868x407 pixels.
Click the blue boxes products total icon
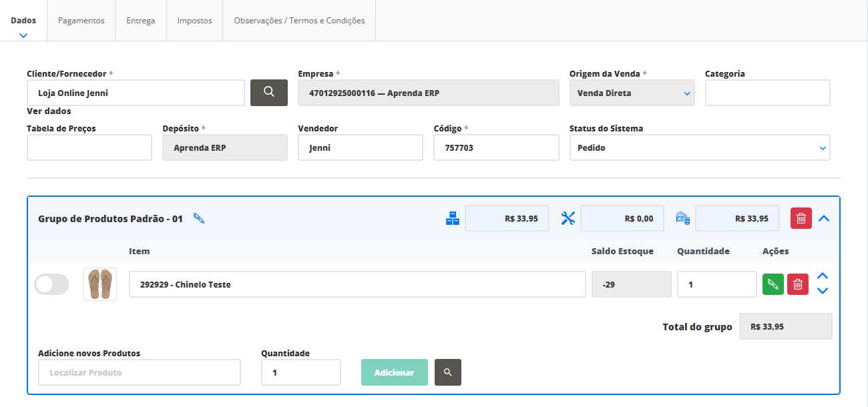(x=453, y=218)
